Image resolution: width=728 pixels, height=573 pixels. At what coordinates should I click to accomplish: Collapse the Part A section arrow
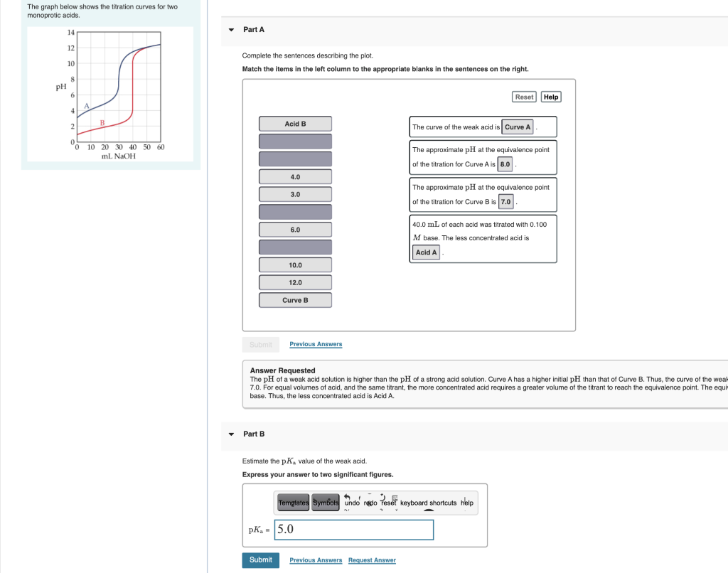pos(231,30)
